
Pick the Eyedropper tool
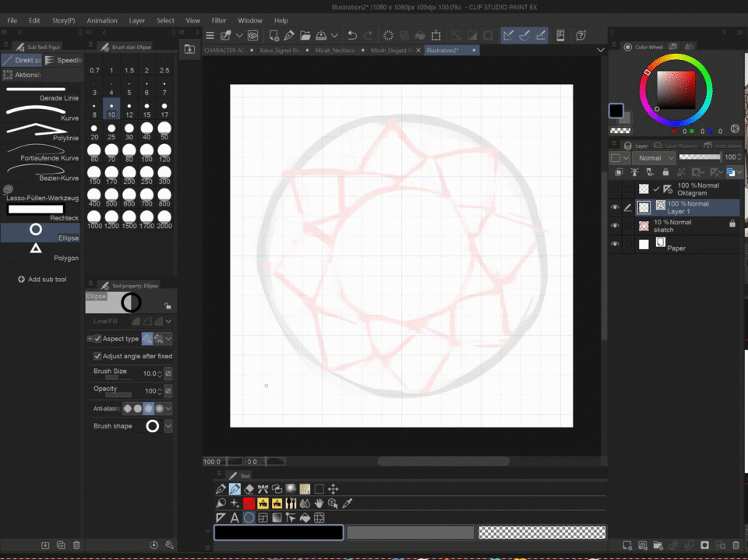point(348,504)
